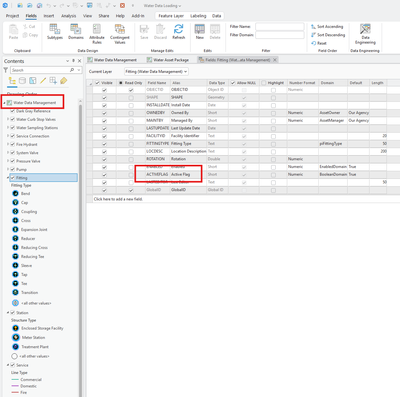Open the Project tab
Screen dimensions: 400x397
(x=12, y=16)
